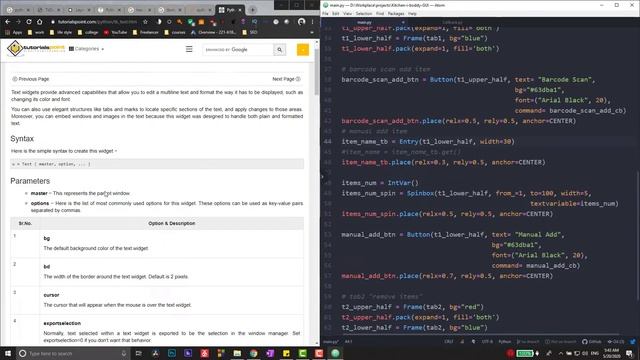Click the clock on the Windows taskbar
The width and height of the screenshot is (640, 360).
611,353
